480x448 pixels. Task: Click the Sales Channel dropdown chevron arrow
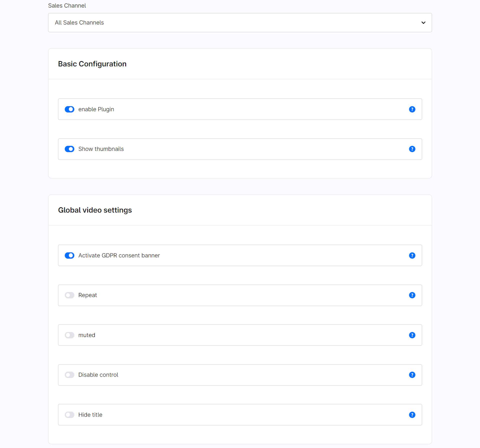tap(423, 22)
